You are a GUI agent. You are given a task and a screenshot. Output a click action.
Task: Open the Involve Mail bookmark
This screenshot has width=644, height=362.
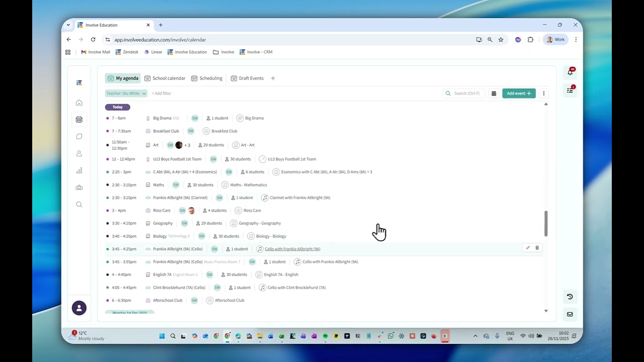tap(96, 52)
